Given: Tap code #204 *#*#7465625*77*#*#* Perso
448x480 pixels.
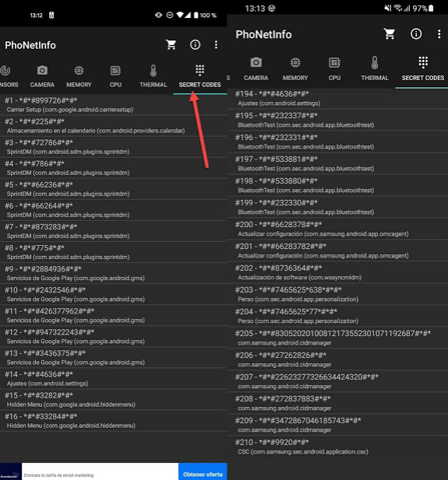Looking at the screenshot, I should tap(338, 316).
